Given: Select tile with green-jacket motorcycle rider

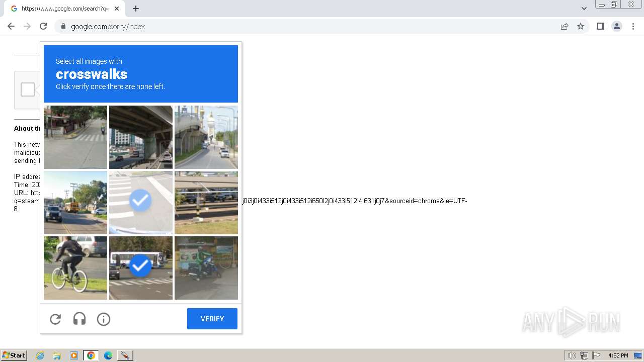Looking at the screenshot, I should pos(206,268).
